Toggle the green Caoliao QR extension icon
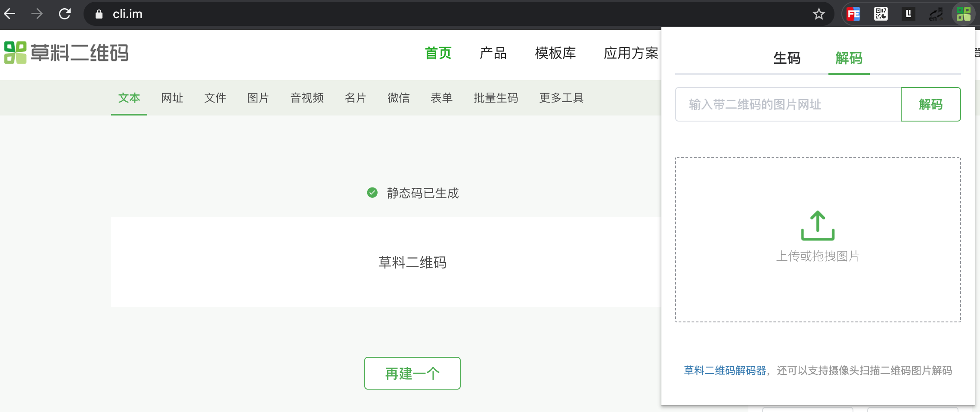 [x=964, y=14]
